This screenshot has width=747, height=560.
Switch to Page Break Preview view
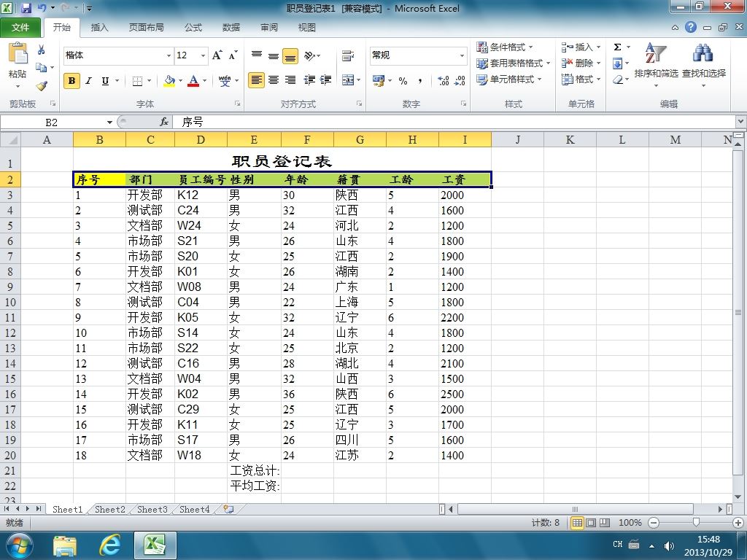pyautogui.click(x=605, y=522)
